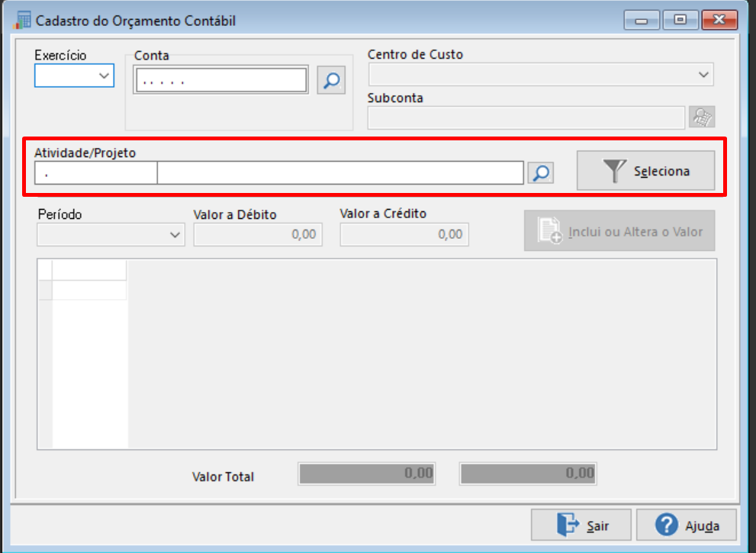Open help with the Ajuda button
This screenshot has width=756, height=553.
(x=687, y=525)
